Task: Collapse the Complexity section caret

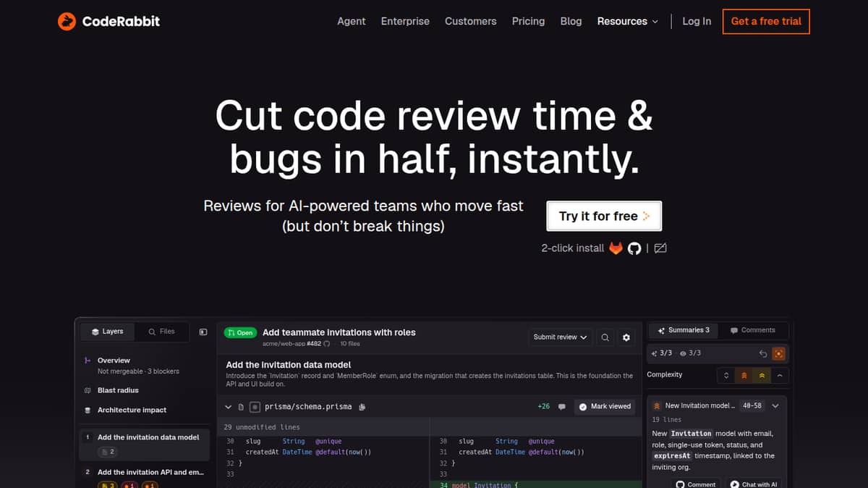Action: (x=780, y=375)
